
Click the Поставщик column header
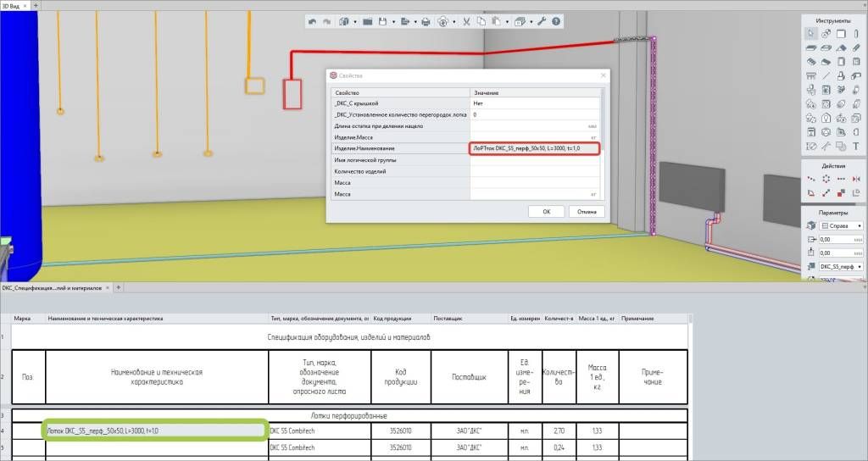coord(470,319)
